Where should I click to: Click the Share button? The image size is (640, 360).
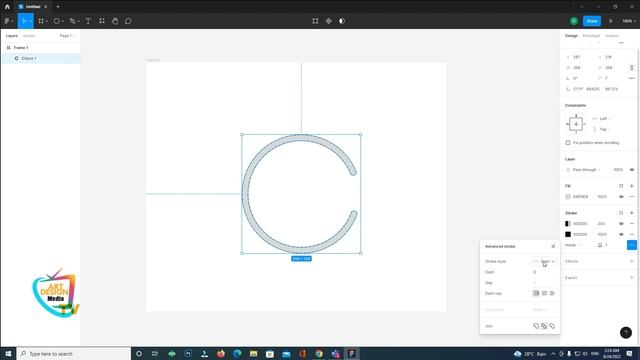tap(592, 21)
